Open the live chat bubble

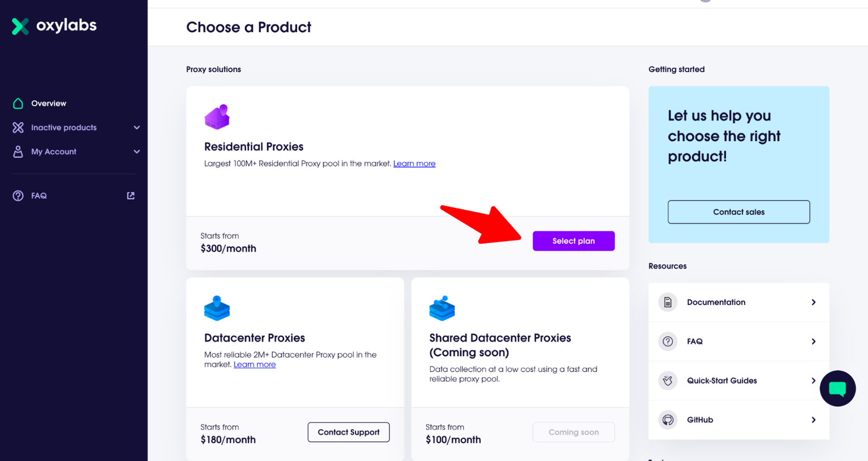pyautogui.click(x=837, y=388)
